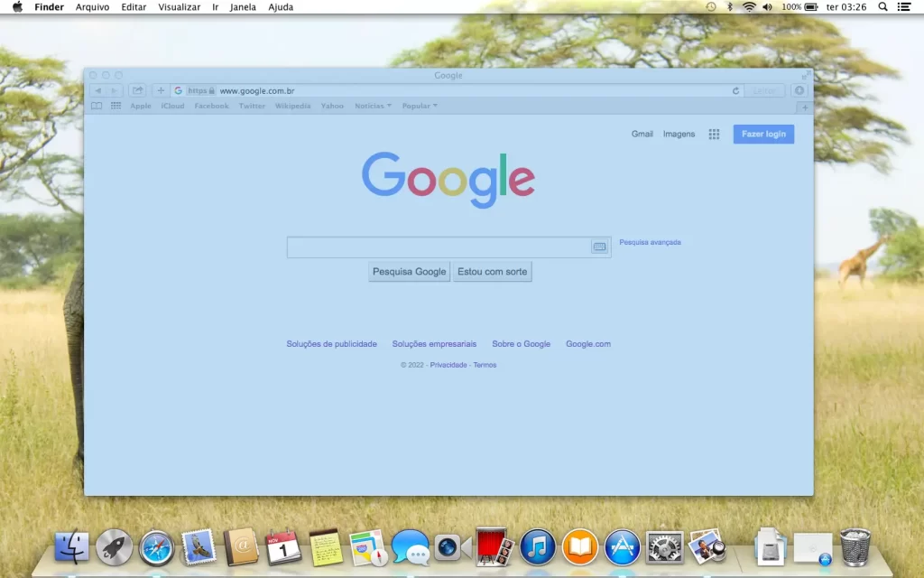Start FaceTime from the Dock

coord(453,547)
